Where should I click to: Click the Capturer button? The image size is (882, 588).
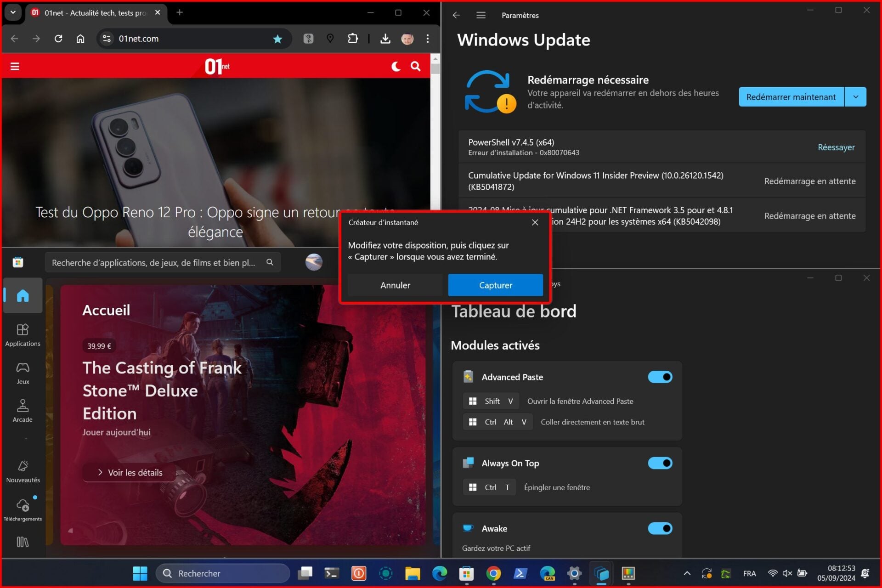tap(495, 285)
